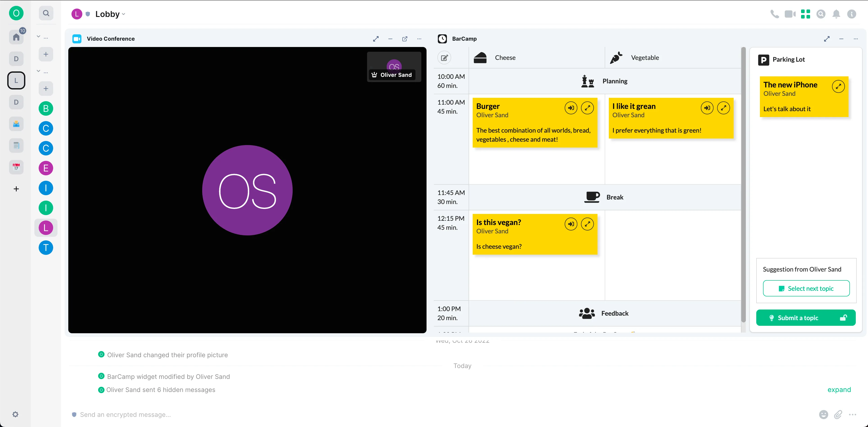Open Video Conference more options

click(419, 39)
